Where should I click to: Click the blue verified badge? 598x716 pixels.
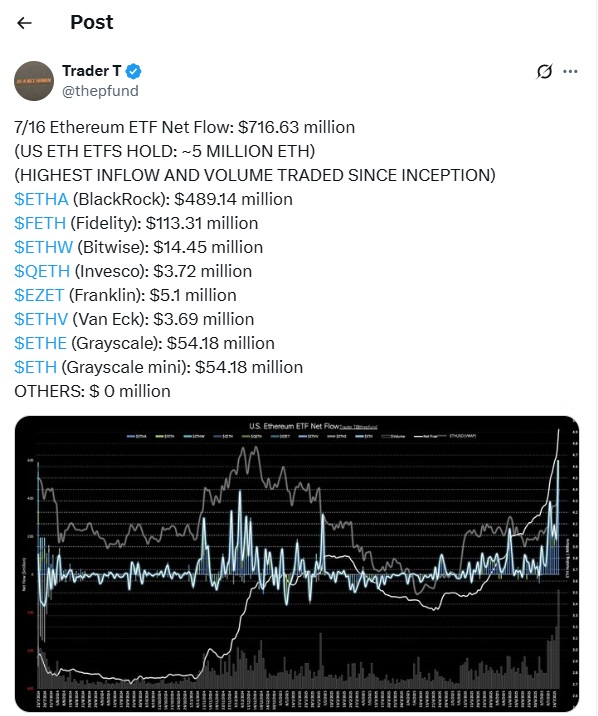click(x=133, y=71)
